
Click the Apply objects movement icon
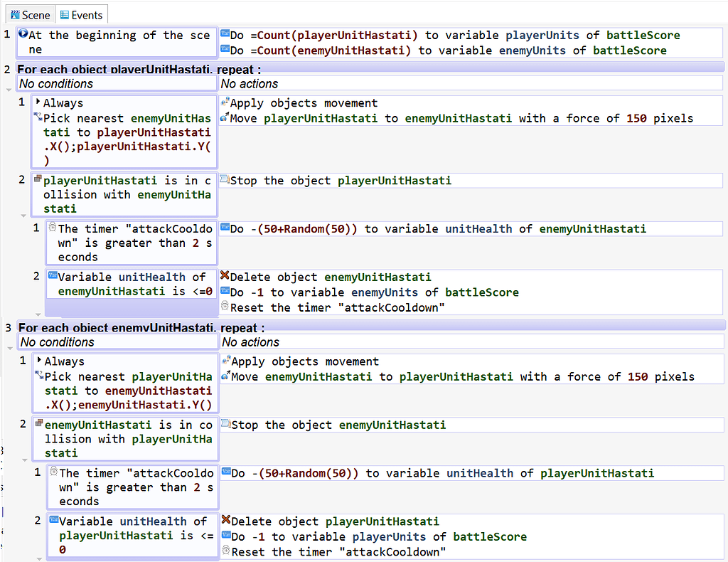coord(226,102)
